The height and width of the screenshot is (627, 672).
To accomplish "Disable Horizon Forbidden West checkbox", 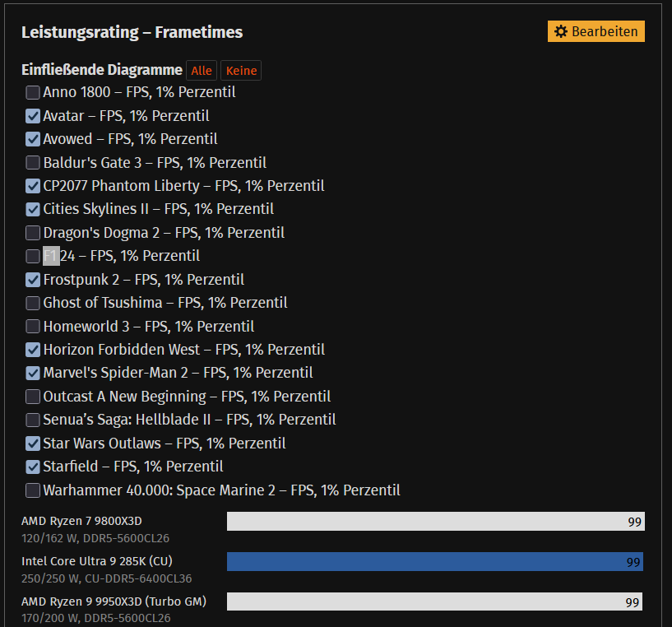I will click(33, 350).
